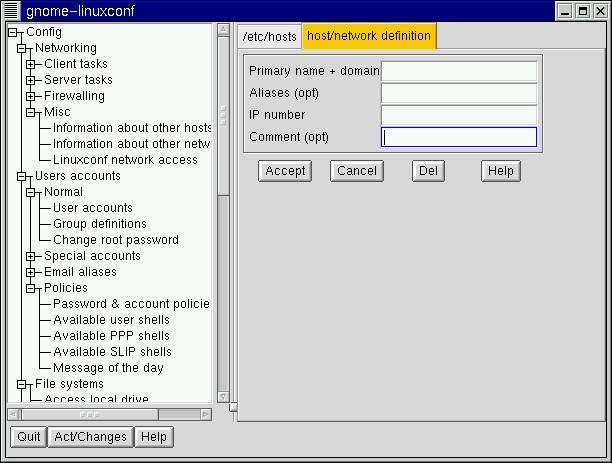This screenshot has width=612, height=463.
Task: Expand the Server tasks tree node
Action: 30,80
